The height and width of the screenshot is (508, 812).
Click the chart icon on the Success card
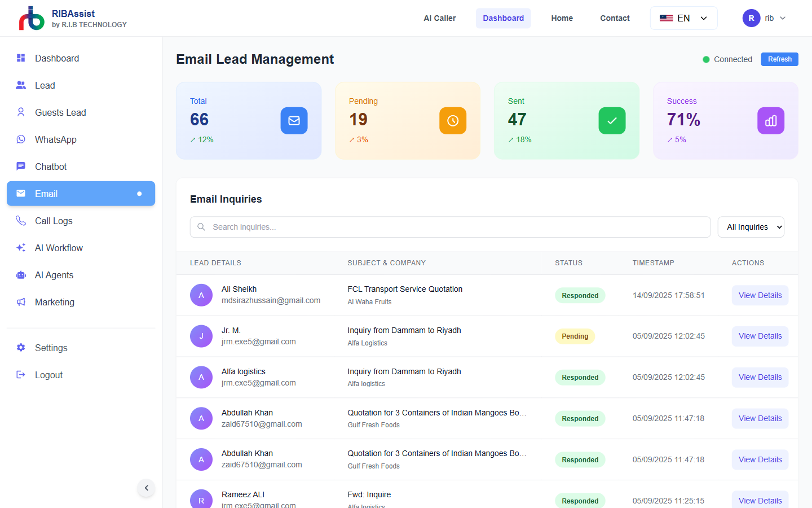click(771, 120)
